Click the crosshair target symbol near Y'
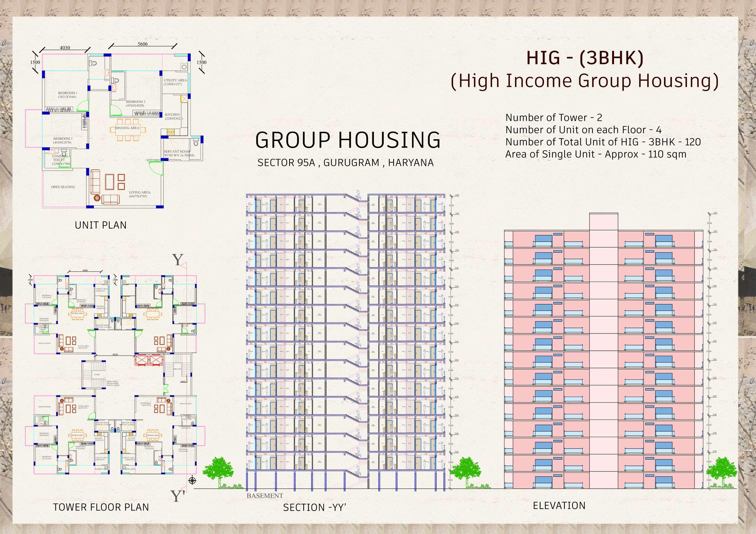 click(x=192, y=480)
